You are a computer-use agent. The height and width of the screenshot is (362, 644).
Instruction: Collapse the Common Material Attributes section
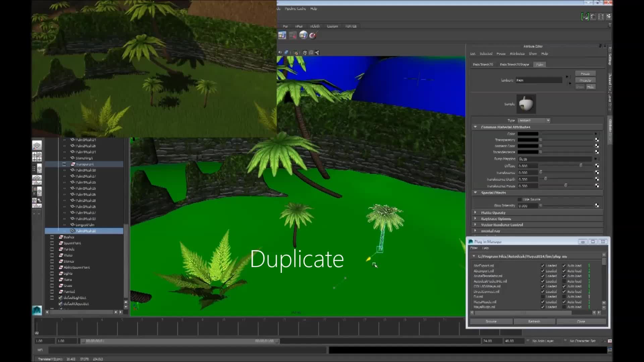[x=475, y=127]
